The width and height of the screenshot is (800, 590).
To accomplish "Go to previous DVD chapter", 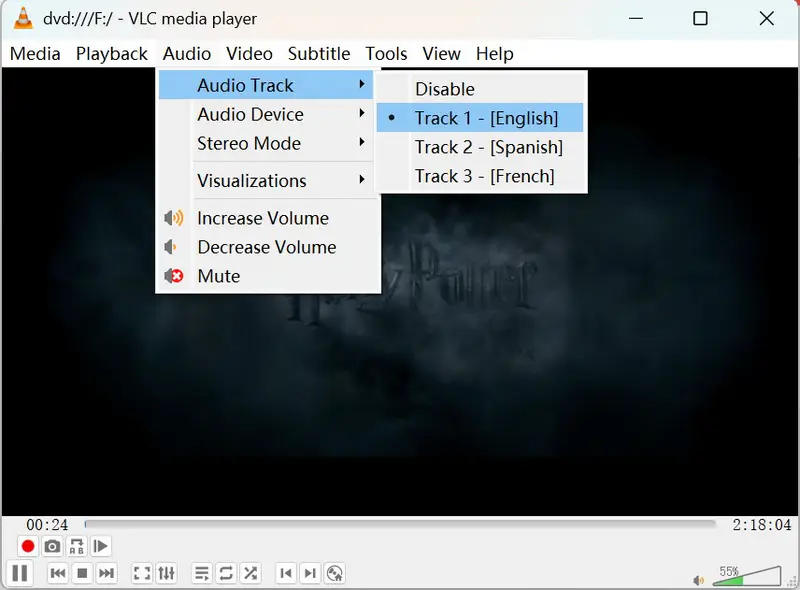I will [286, 573].
